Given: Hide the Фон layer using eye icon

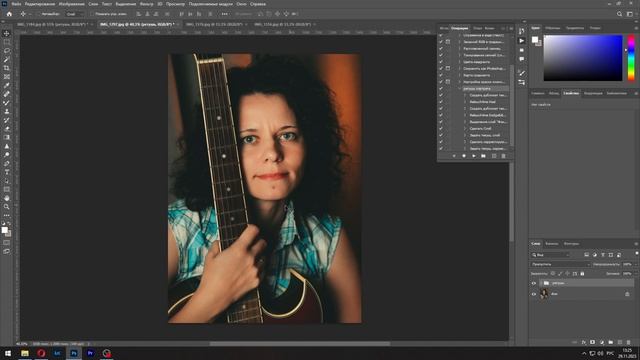Looking at the screenshot, I should [534, 294].
